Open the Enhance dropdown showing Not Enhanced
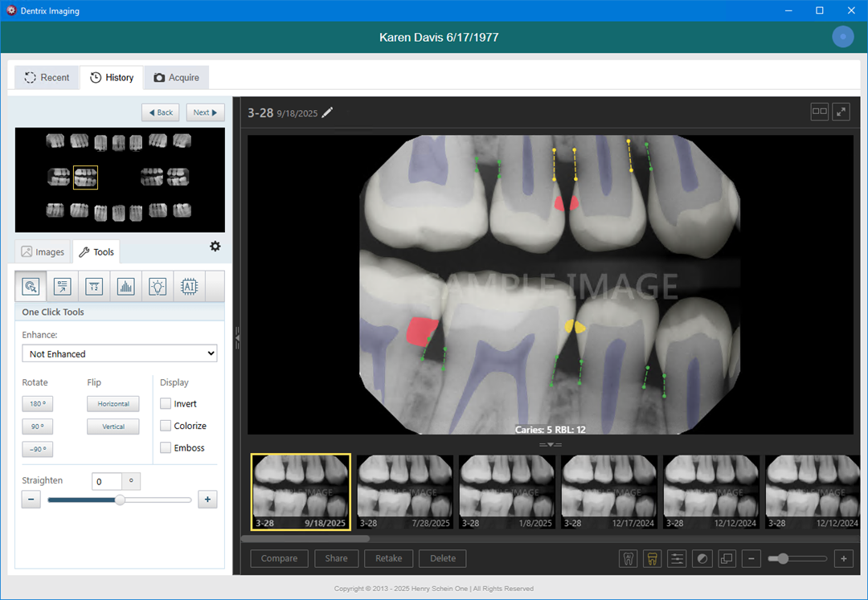This screenshot has width=868, height=600. click(x=119, y=353)
